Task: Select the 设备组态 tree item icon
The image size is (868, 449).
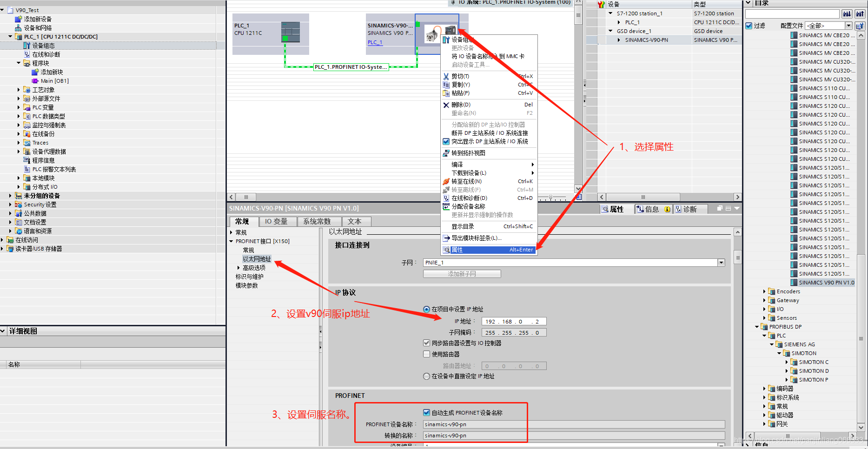Action: 27,46
